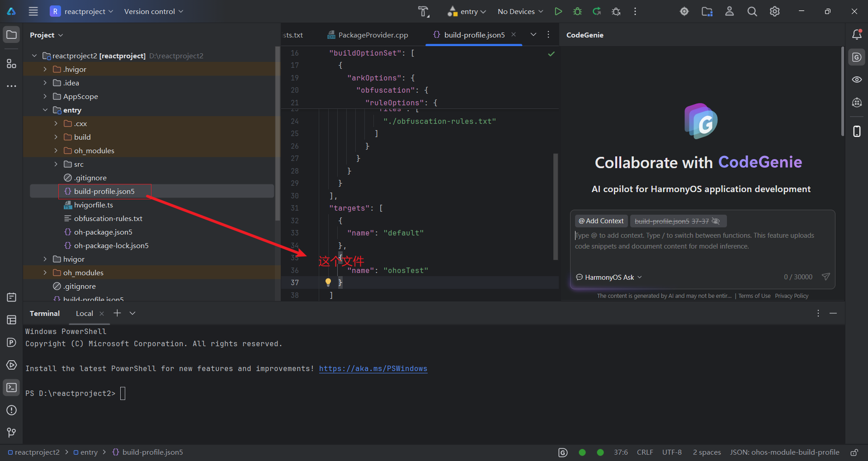Open the Previewer eye icon
The image size is (868, 461).
[x=857, y=80]
